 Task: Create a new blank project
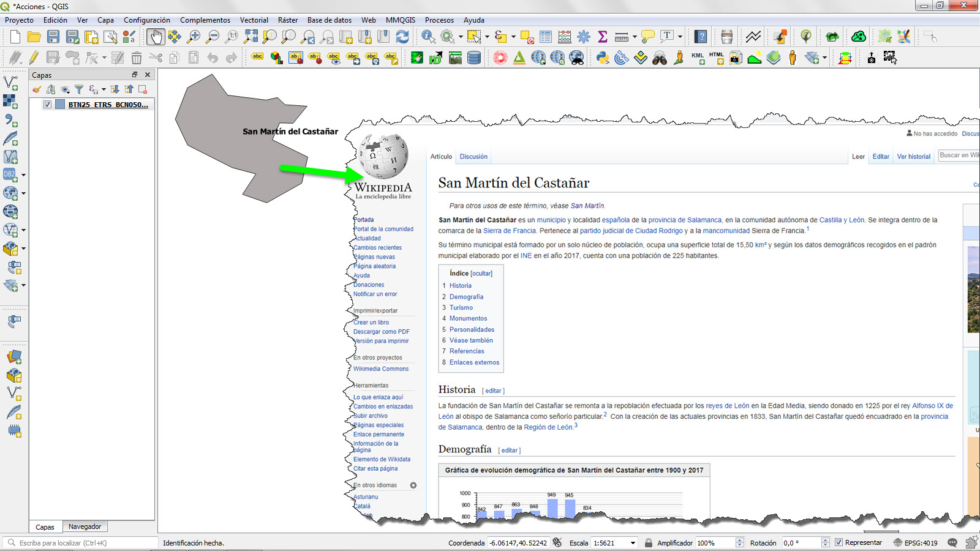(x=15, y=37)
